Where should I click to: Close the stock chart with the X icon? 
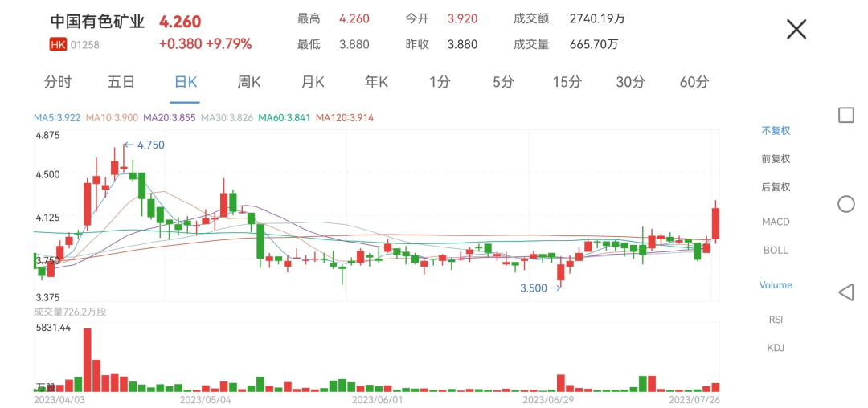click(796, 29)
